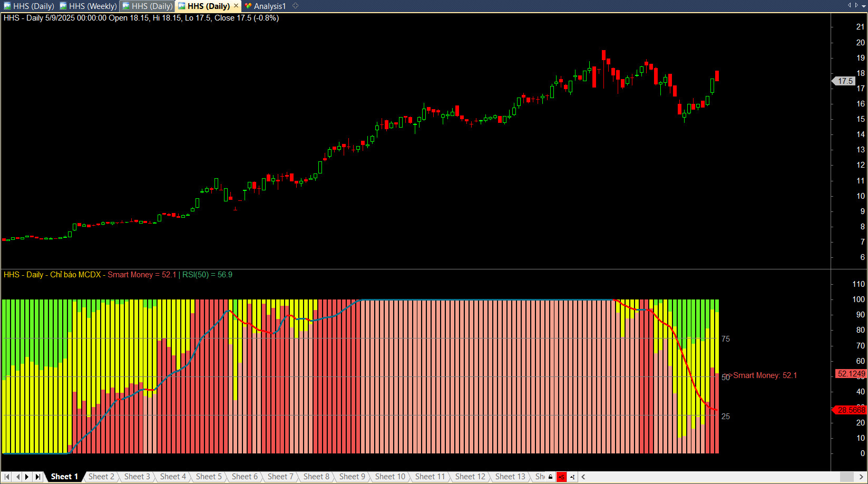This screenshot has width=868, height=484.
Task: Jump to the last sheet using navigation arrow
Action: coord(38,477)
